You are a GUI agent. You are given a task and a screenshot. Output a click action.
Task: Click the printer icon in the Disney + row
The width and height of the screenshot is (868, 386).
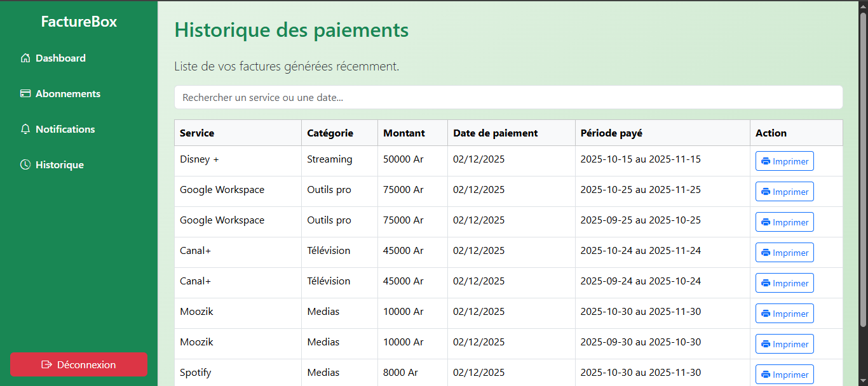tap(766, 161)
